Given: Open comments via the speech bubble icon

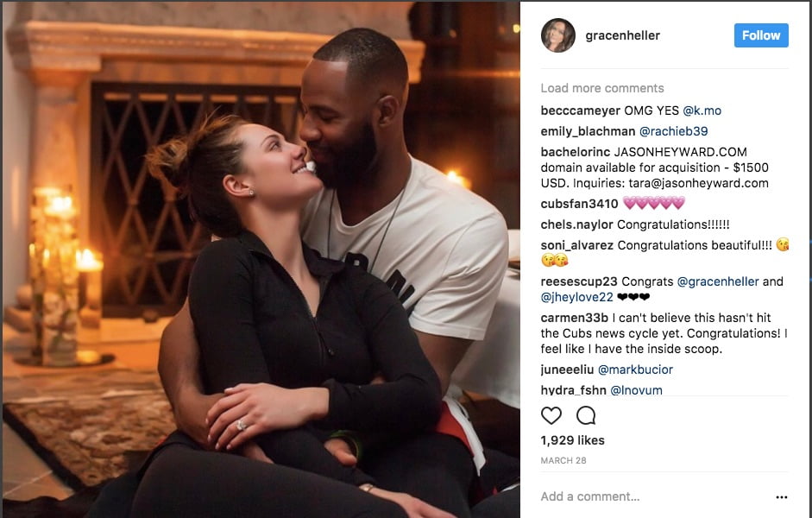Looking at the screenshot, I should tap(586, 415).
